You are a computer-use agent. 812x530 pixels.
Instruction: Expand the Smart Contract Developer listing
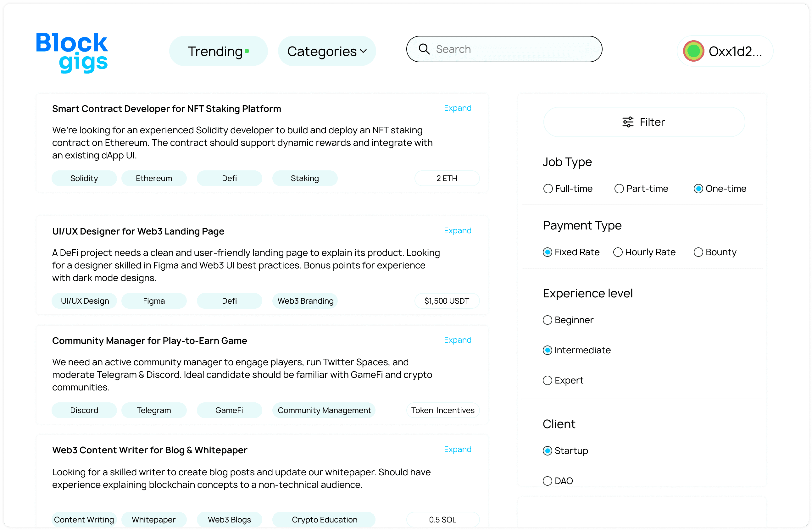(x=458, y=108)
